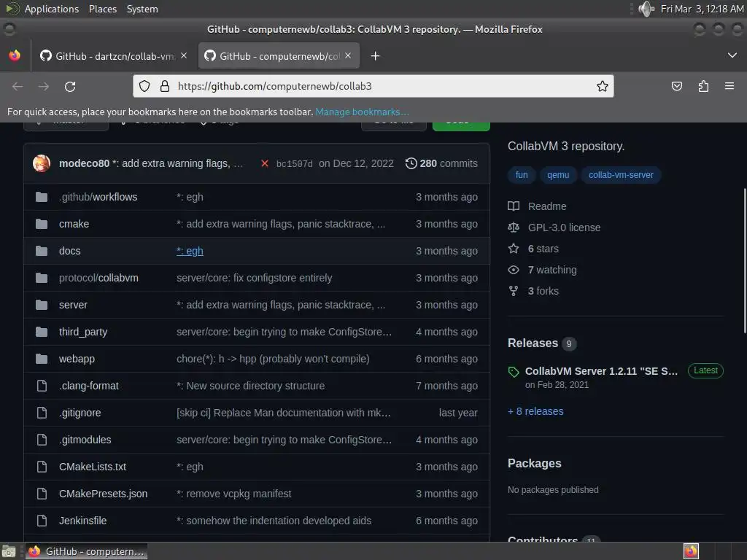The height and width of the screenshot is (560, 747).
Task: Select the fun topic tag
Action: pos(522,175)
